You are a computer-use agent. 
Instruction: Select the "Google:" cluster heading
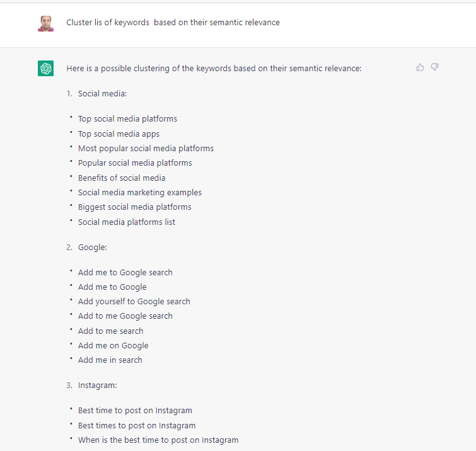pyautogui.click(x=92, y=248)
